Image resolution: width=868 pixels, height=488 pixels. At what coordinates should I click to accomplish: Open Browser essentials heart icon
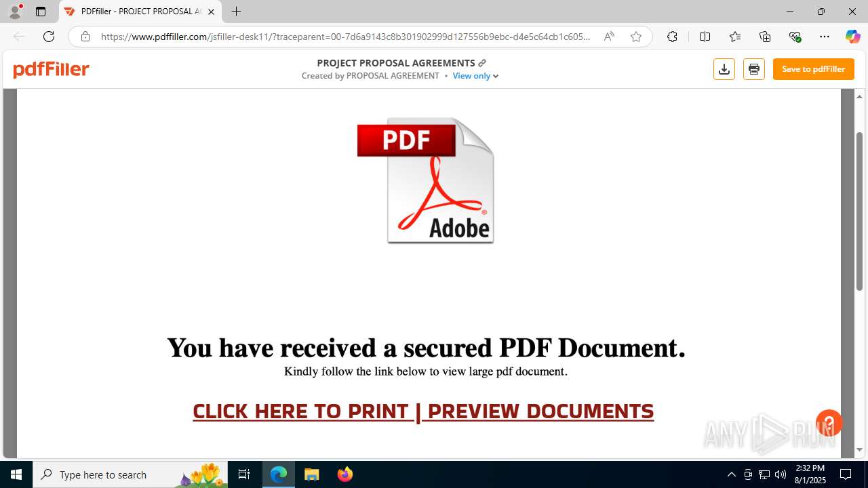click(x=795, y=37)
